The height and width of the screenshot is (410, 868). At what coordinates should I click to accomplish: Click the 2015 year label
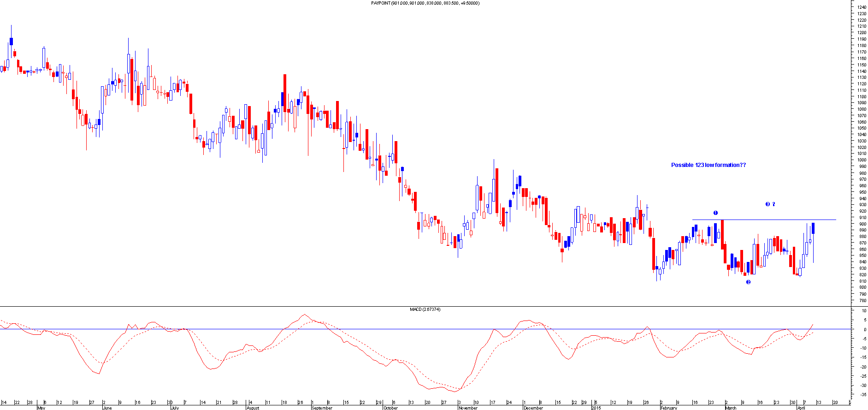pyautogui.click(x=596, y=408)
